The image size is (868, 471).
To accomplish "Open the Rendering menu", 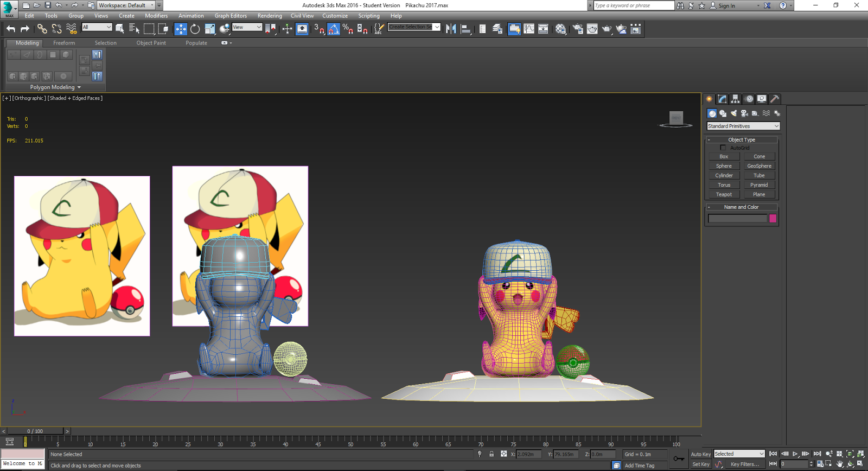I will click(x=270, y=16).
